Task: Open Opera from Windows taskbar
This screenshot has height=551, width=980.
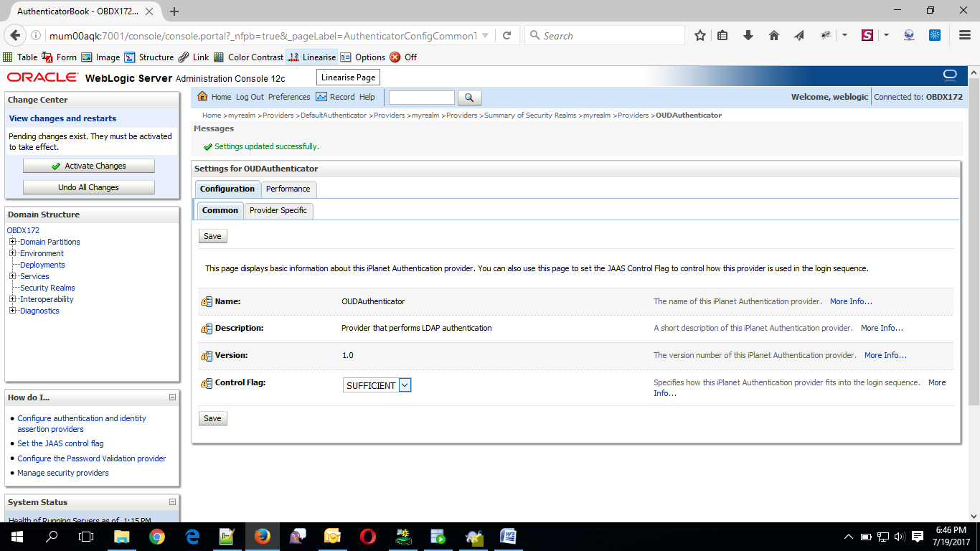Action: point(367,536)
